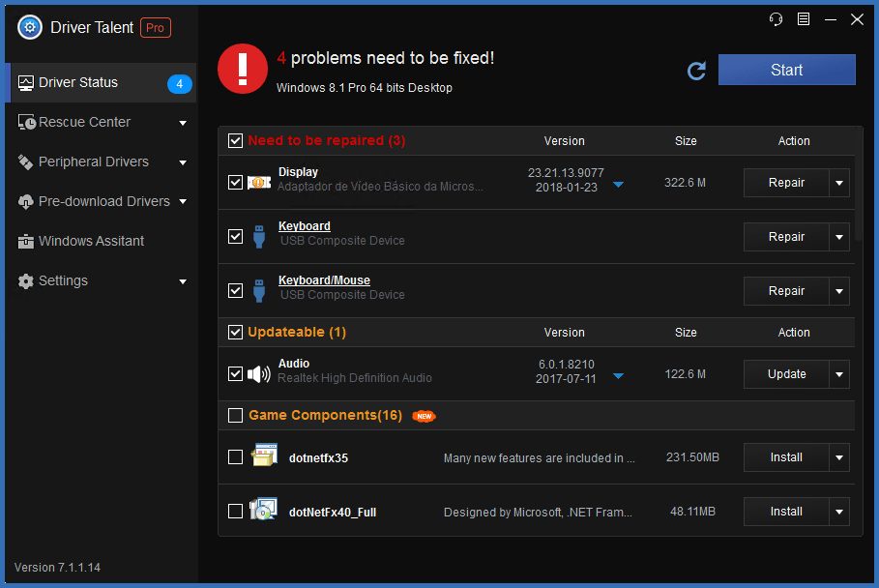Viewport: 879px width, 588px height.
Task: Click the Driver Status monitor icon
Action: pos(26,83)
